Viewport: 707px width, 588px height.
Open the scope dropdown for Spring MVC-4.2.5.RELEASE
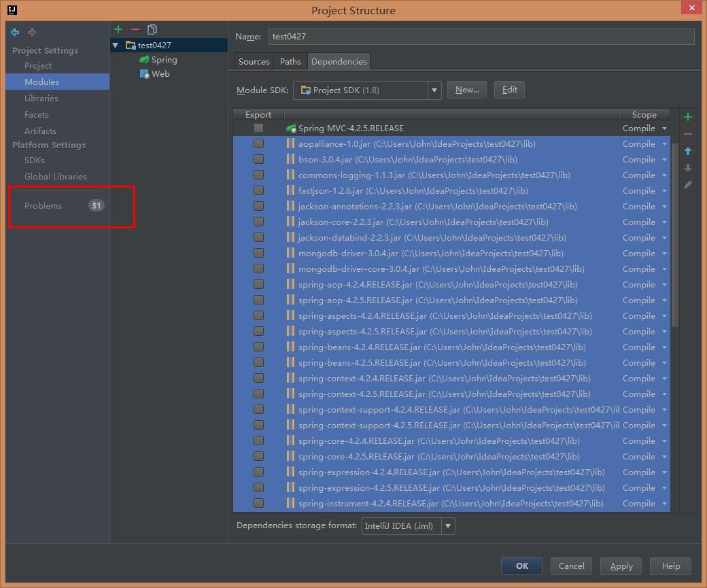click(664, 128)
